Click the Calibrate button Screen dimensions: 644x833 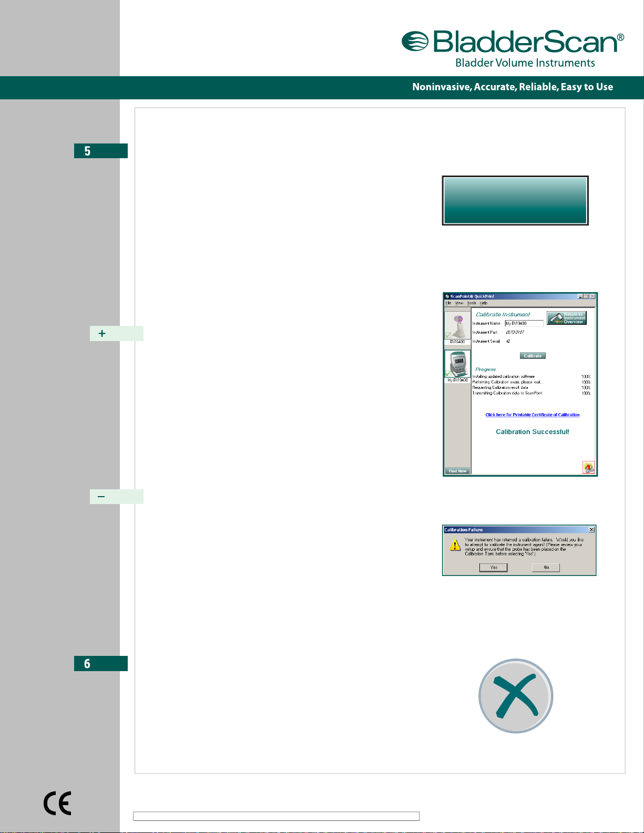533,356
